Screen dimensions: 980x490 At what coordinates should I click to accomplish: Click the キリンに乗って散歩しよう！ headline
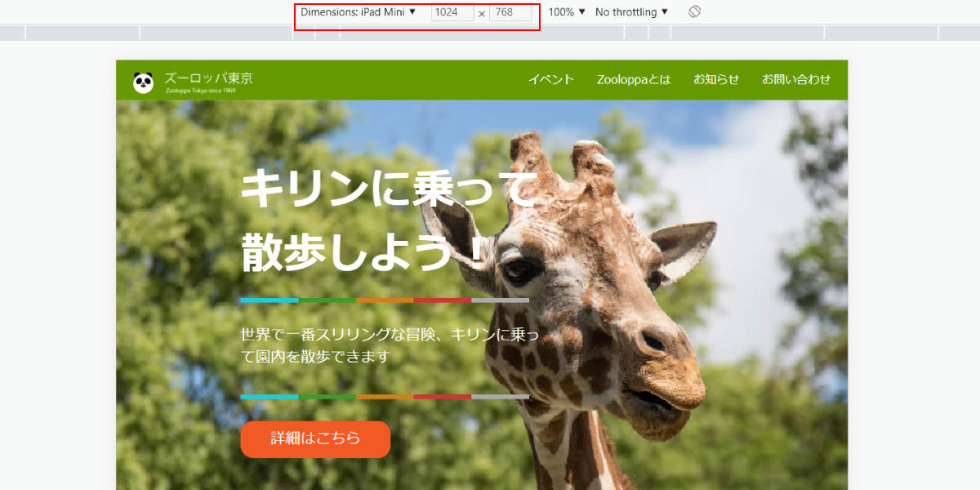pyautogui.click(x=389, y=220)
